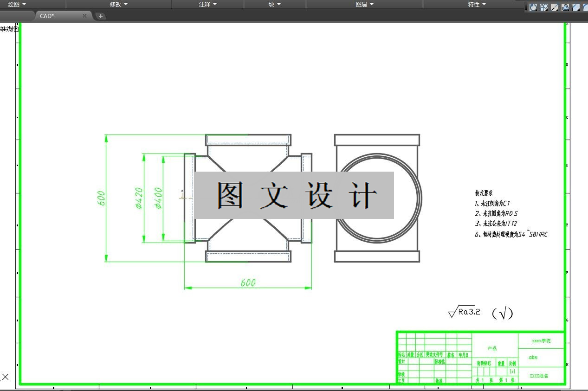Viewport: 588px width, 391px height.
Task: Click the 标准化 cell in title block
Action: [440, 361]
